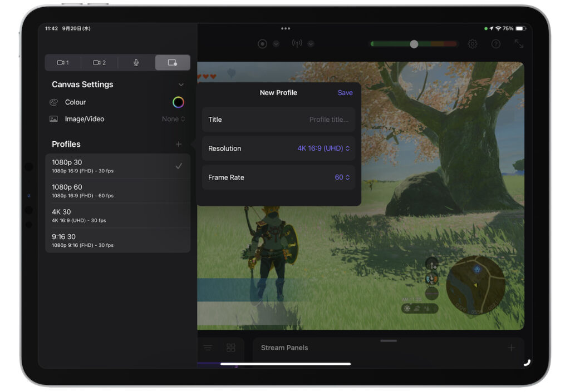Screen dimensions: 570x392
Task: Collapse the Canvas Settings section
Action: coord(181,84)
